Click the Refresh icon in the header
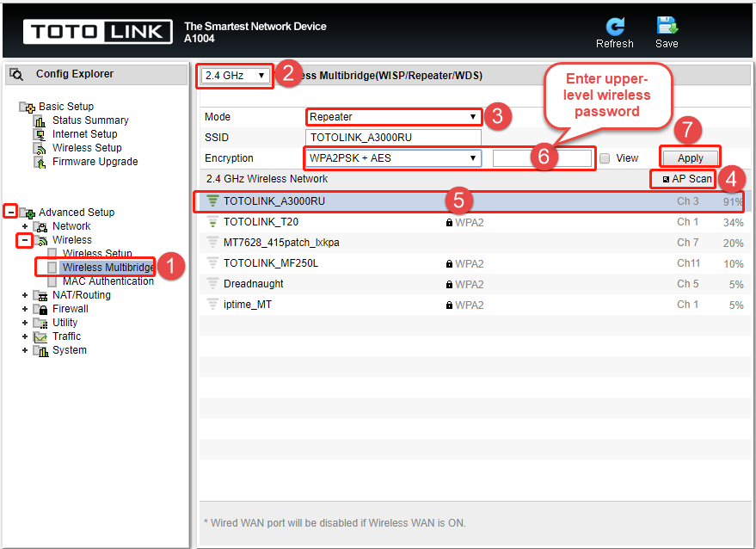 pos(615,26)
